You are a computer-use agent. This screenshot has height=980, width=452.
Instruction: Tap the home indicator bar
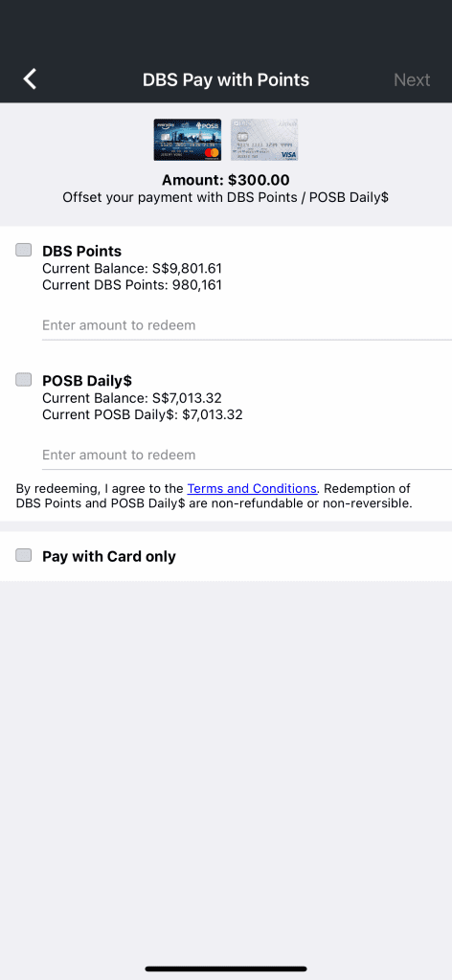[226, 969]
